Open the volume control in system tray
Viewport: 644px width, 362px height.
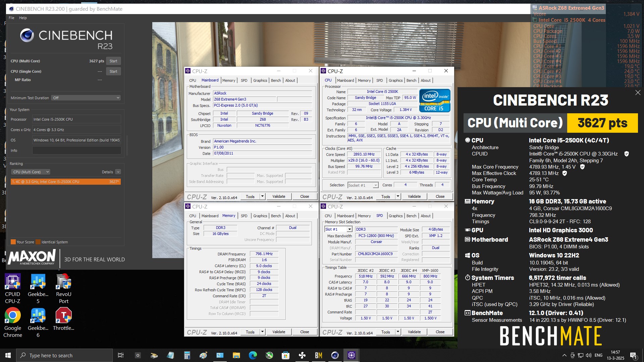pos(588,355)
